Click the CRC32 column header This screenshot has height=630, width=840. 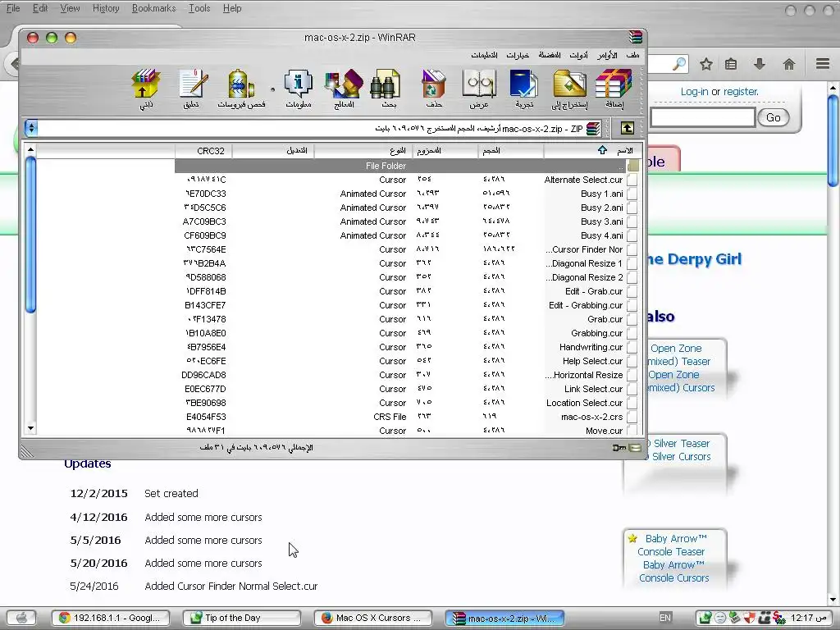point(203,151)
